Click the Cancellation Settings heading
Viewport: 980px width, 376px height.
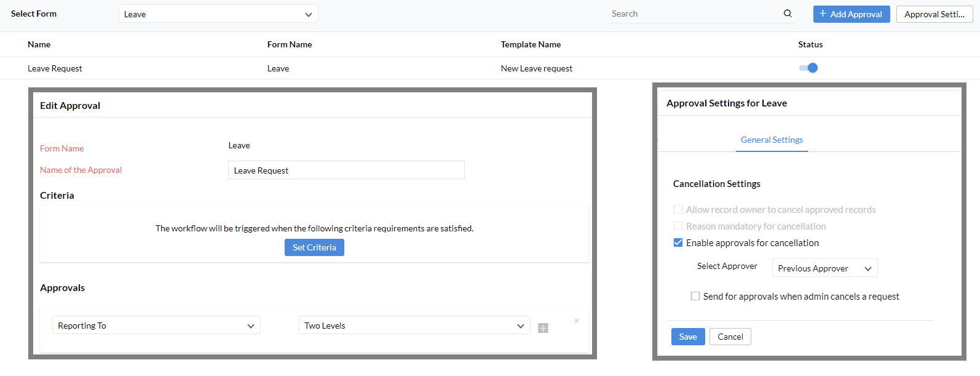(717, 183)
